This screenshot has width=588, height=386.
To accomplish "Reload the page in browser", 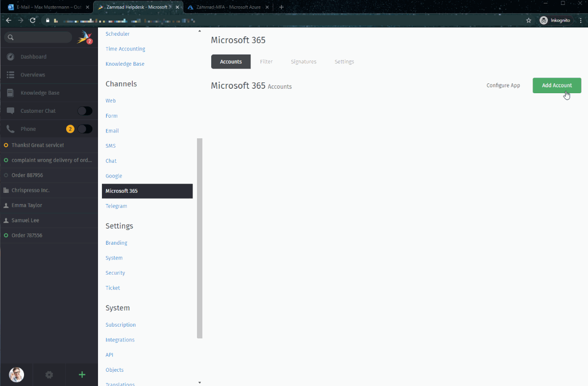I will pyautogui.click(x=32, y=20).
